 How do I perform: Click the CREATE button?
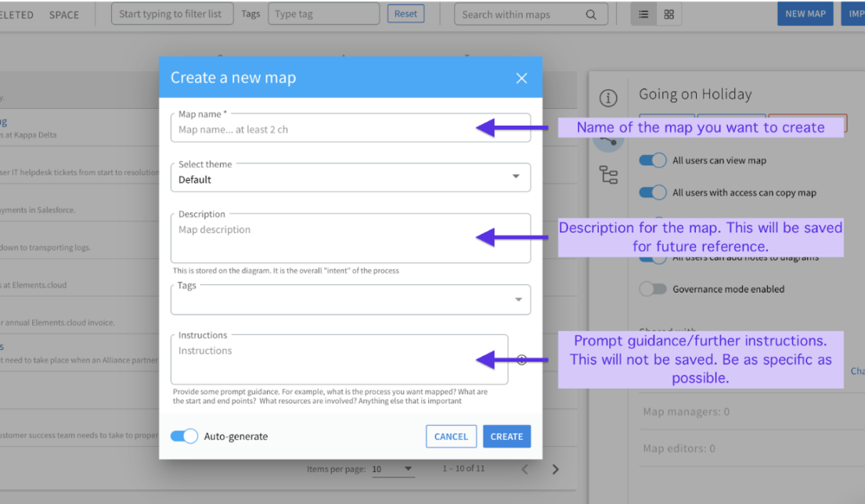(506, 436)
